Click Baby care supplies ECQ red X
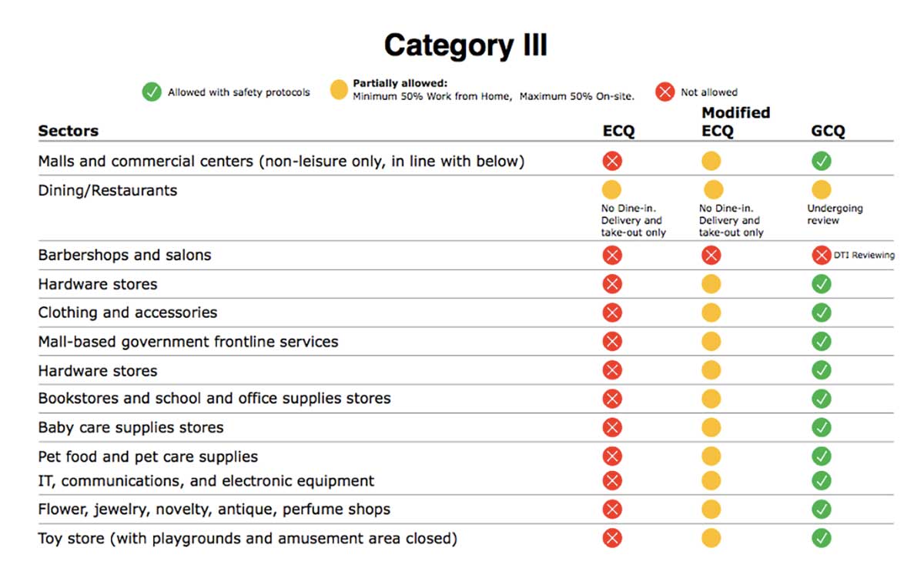This screenshot has width=924, height=588. point(612,428)
